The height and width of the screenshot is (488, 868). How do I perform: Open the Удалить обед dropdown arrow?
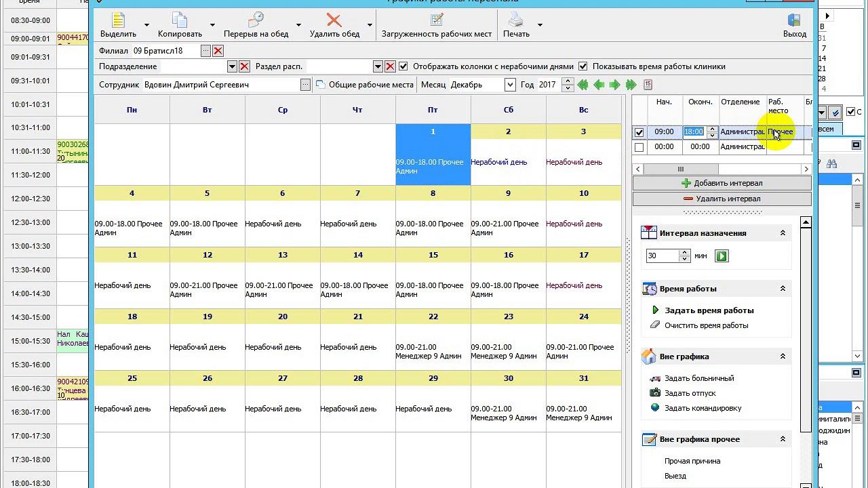click(370, 25)
